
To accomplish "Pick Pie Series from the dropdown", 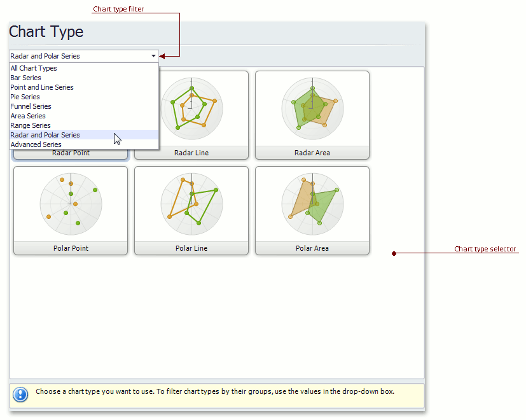I will point(25,97).
